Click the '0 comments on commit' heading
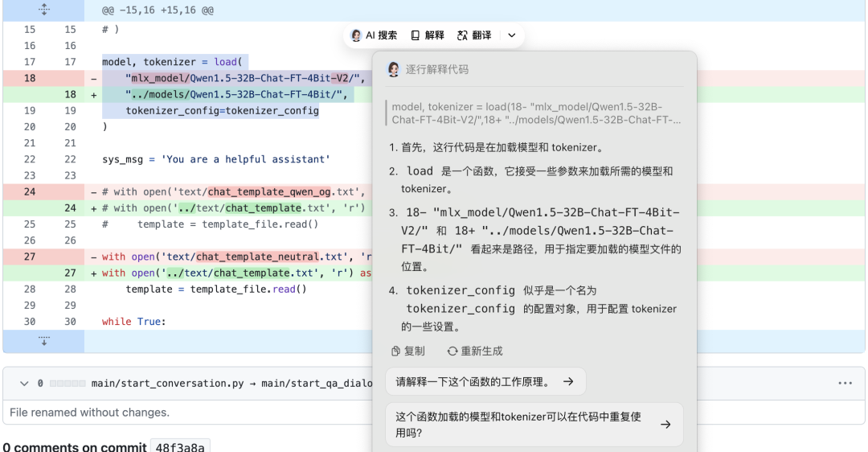Image resolution: width=868 pixels, height=452 pixels. coord(74,447)
